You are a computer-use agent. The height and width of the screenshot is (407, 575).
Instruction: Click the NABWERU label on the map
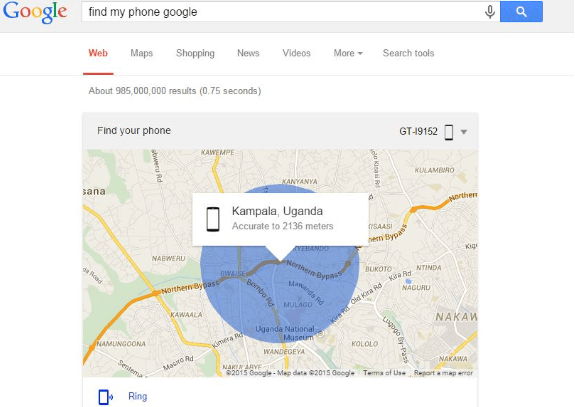click(169, 258)
